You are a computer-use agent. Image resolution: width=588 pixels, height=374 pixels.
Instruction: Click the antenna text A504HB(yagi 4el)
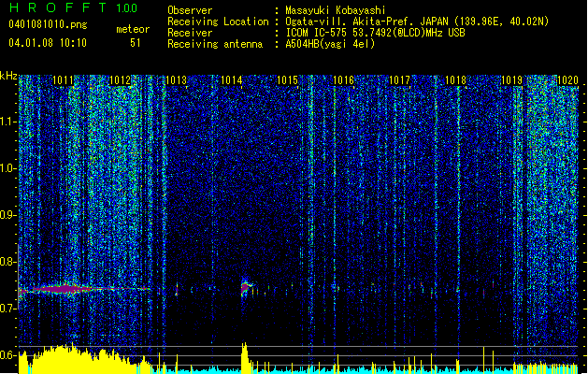330,44
